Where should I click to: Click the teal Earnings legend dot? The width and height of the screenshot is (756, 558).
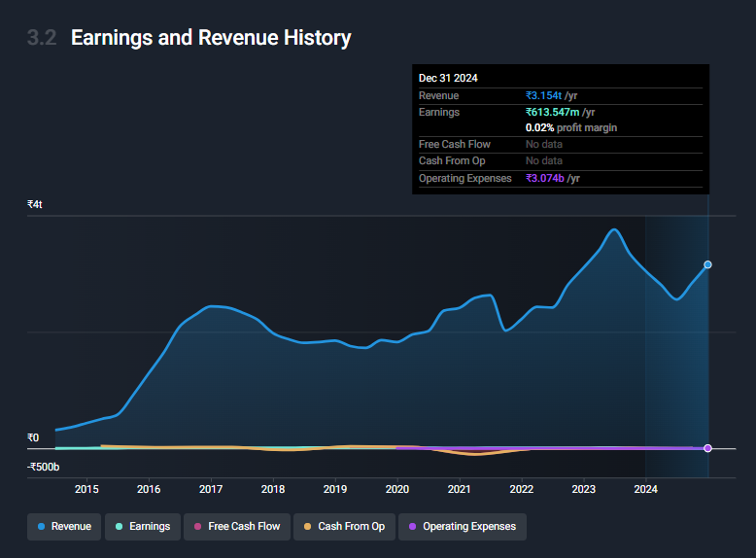(119, 527)
